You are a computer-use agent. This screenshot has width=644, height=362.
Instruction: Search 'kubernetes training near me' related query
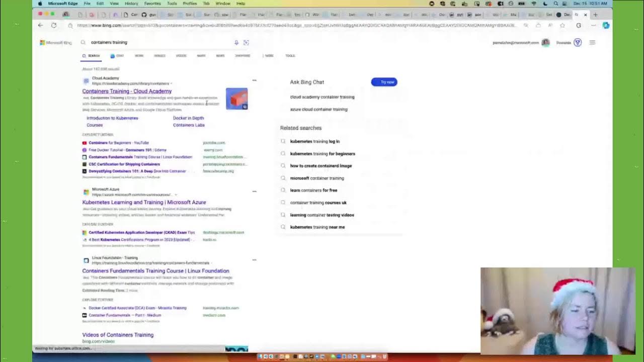click(x=317, y=227)
